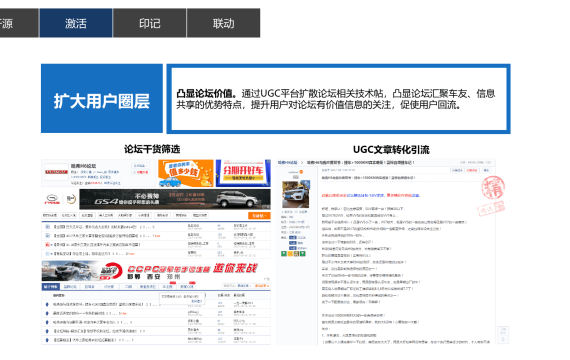Click the GS4 dark car banner
Screen dimensions: 570x360
tap(175, 199)
